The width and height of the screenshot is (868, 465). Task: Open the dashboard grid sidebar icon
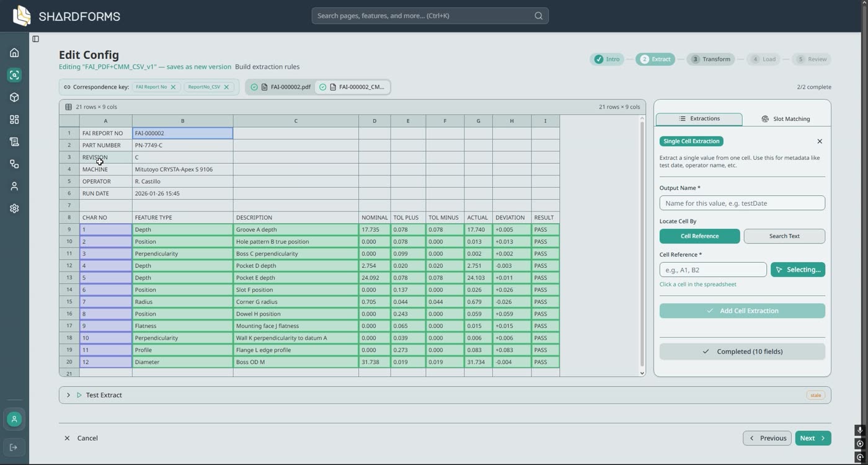tap(14, 120)
